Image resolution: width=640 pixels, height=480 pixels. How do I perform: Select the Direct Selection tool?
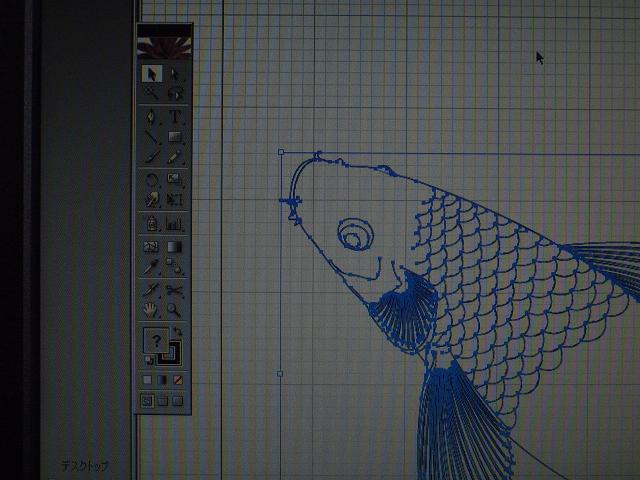(x=175, y=74)
